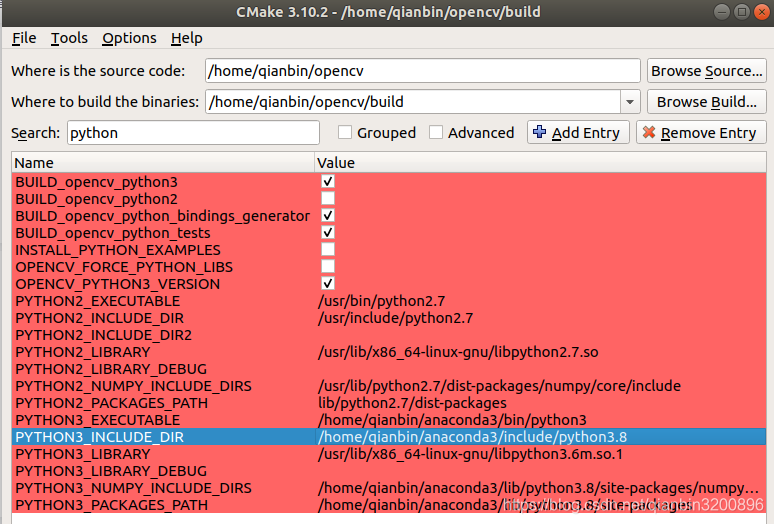Click the anaconda3/bin/python3 value
This screenshot has height=524, width=774.
click(x=452, y=420)
